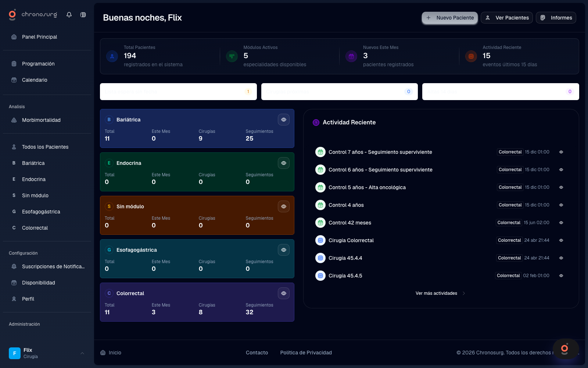Click the Nuevo Paciente button
588x368 pixels.
pyautogui.click(x=450, y=18)
